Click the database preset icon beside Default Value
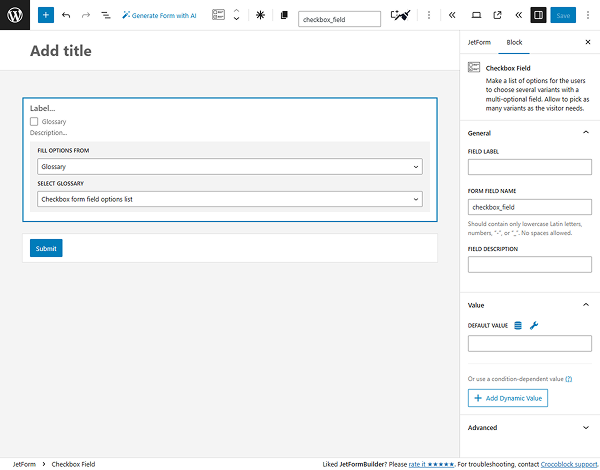 (x=518, y=325)
